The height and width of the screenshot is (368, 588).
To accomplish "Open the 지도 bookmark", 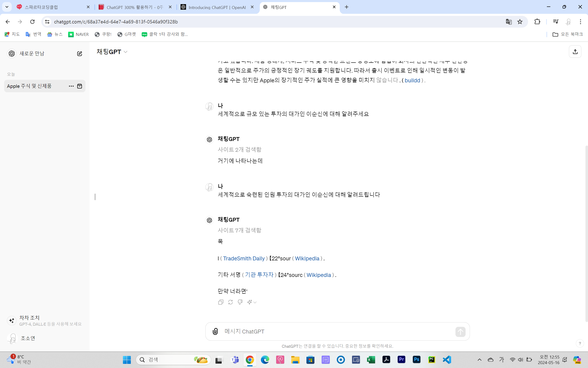I will tap(12, 34).
